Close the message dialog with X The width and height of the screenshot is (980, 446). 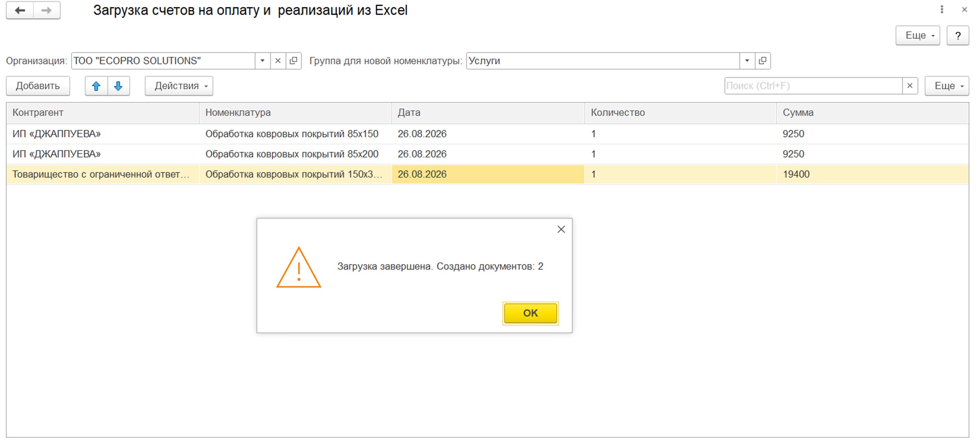click(561, 230)
